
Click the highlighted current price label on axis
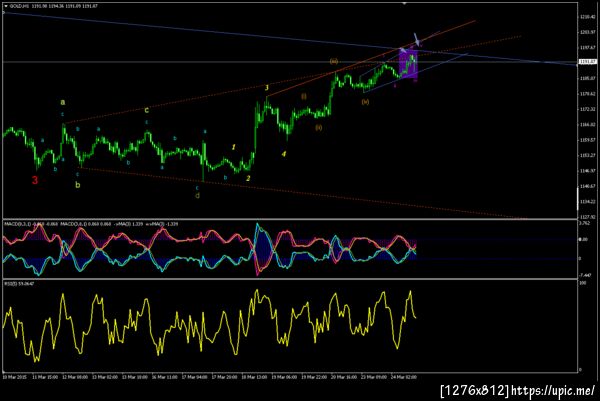click(587, 62)
